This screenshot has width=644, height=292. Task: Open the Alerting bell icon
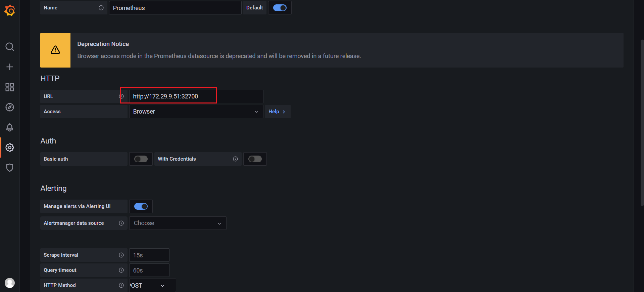pos(10,127)
